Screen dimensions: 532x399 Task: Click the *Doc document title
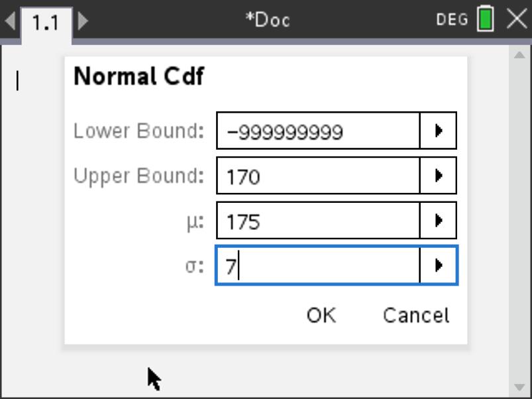click(x=268, y=20)
